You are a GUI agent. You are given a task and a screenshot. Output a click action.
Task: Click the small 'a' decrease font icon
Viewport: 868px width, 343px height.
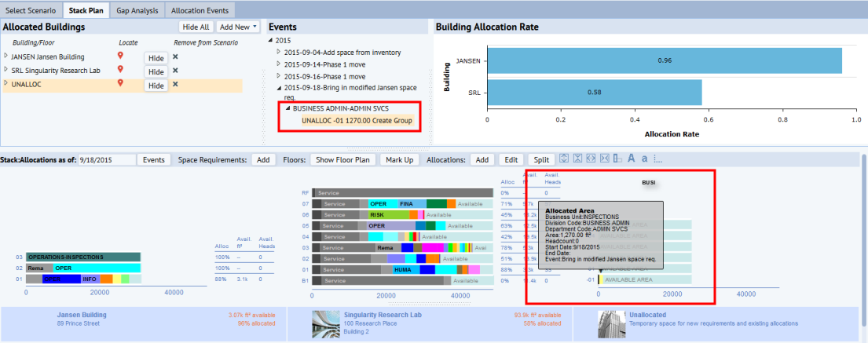[644, 159]
